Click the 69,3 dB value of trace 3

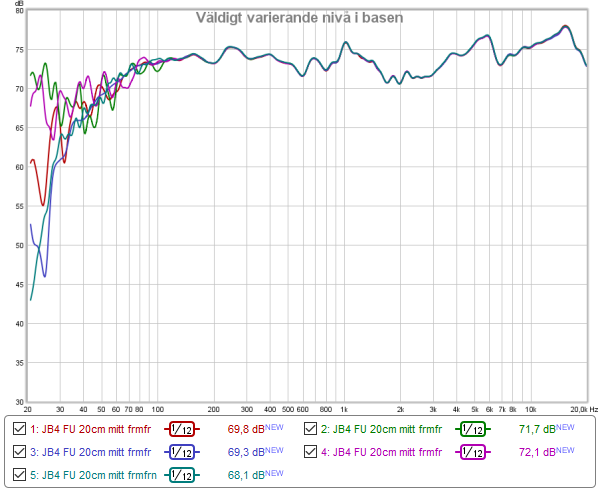[245, 452]
